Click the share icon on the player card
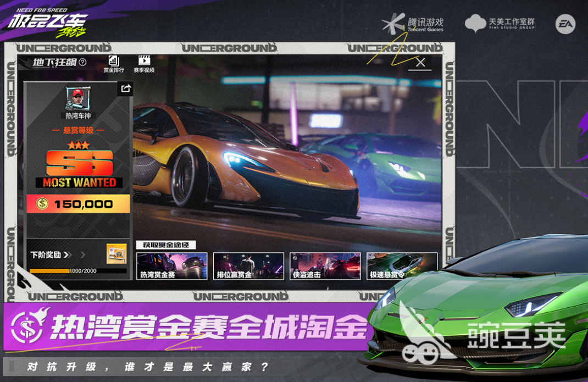Image resolution: width=588 pixels, height=382 pixels. tap(126, 88)
